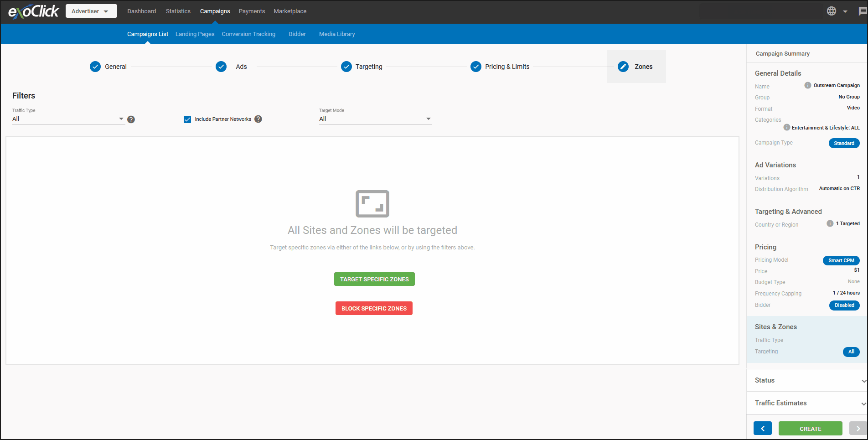Open the Advertiser role dropdown
The height and width of the screenshot is (440, 868).
pyautogui.click(x=91, y=11)
